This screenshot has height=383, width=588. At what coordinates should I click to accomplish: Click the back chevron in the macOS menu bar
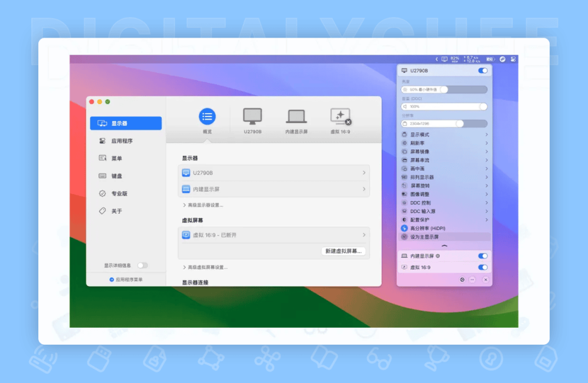(x=436, y=59)
